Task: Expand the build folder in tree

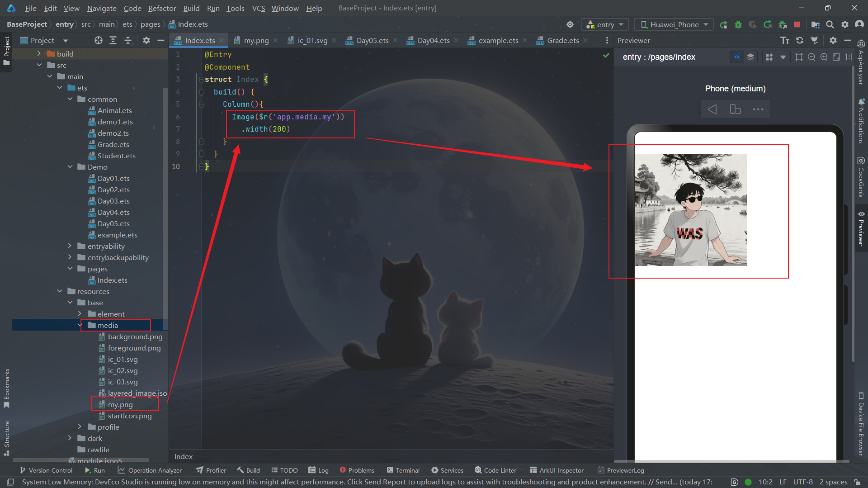Action: (39, 53)
